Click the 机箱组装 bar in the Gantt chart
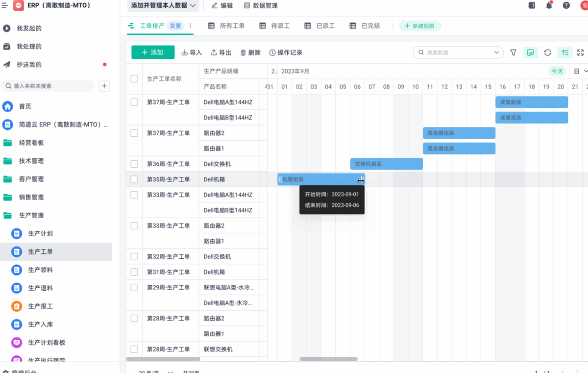The image size is (588, 373). tap(318, 179)
